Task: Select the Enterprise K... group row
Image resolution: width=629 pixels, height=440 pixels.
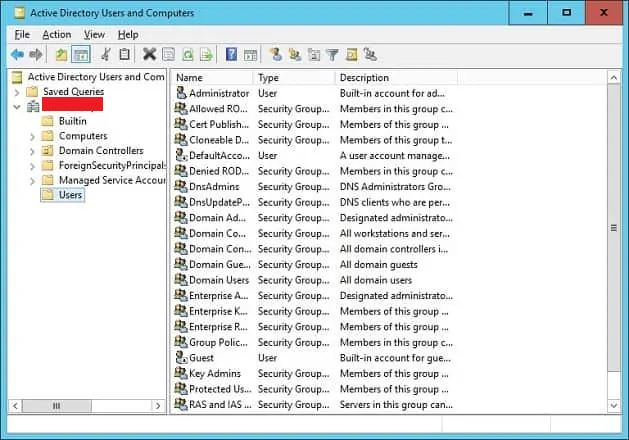Action: coord(314,311)
